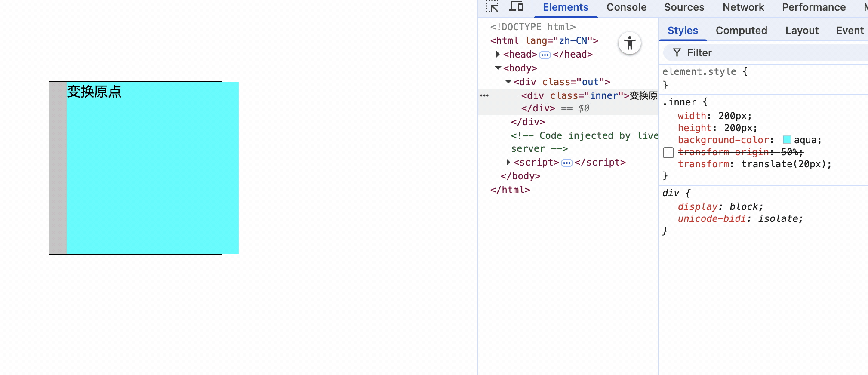Click the 50% transform-origin value
868x375 pixels.
point(789,152)
